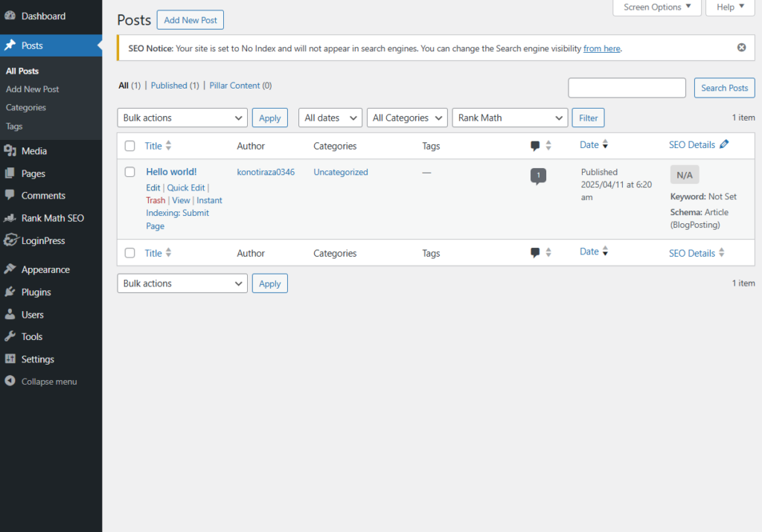This screenshot has height=532, width=762.
Task: Open the top Bulk actions dropdown
Action: coord(182,118)
